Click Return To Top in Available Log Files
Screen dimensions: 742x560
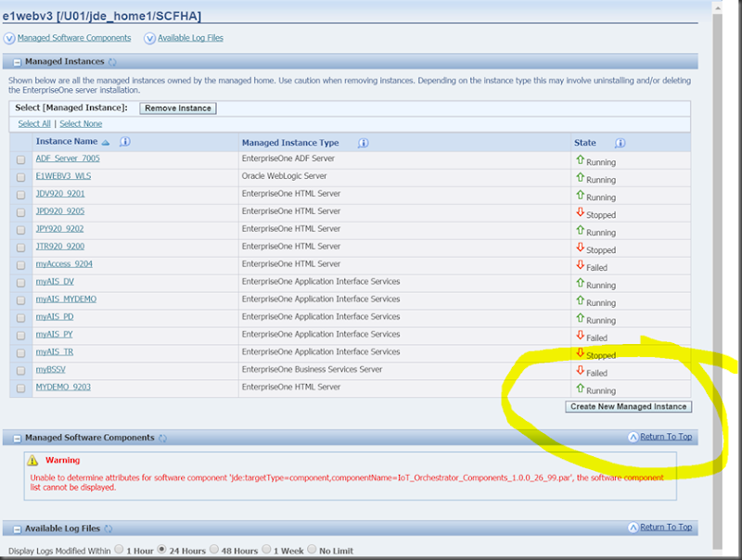click(x=666, y=527)
